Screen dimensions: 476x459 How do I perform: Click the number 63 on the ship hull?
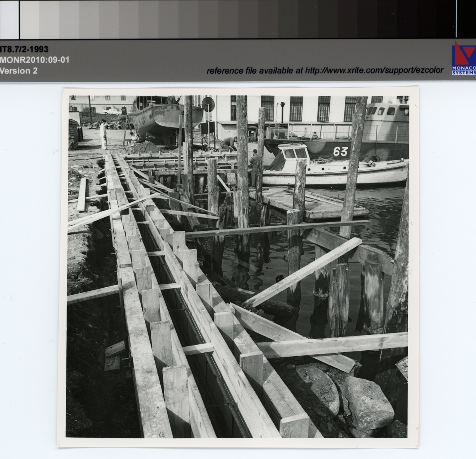tap(340, 151)
